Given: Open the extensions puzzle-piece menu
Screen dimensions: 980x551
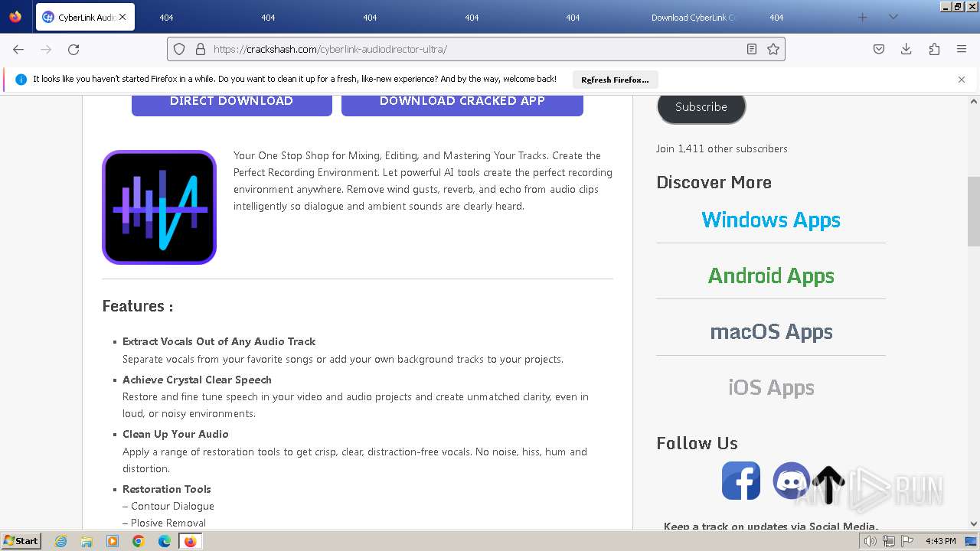Looking at the screenshot, I should point(934,49).
